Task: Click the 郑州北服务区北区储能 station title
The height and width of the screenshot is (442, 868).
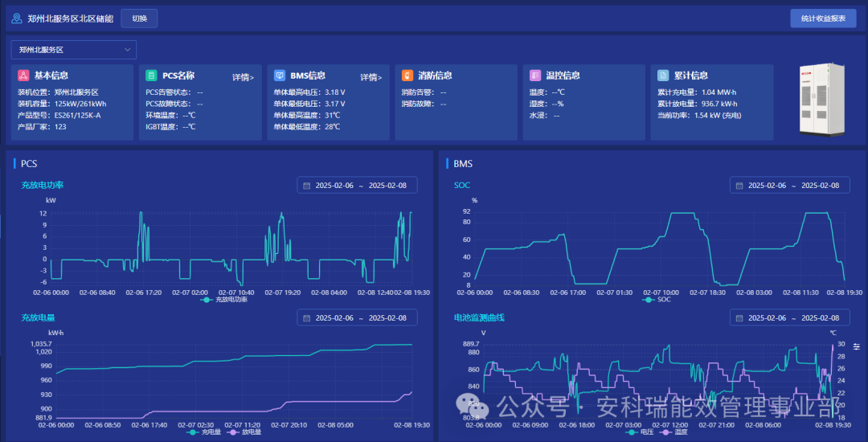Action: pos(70,18)
